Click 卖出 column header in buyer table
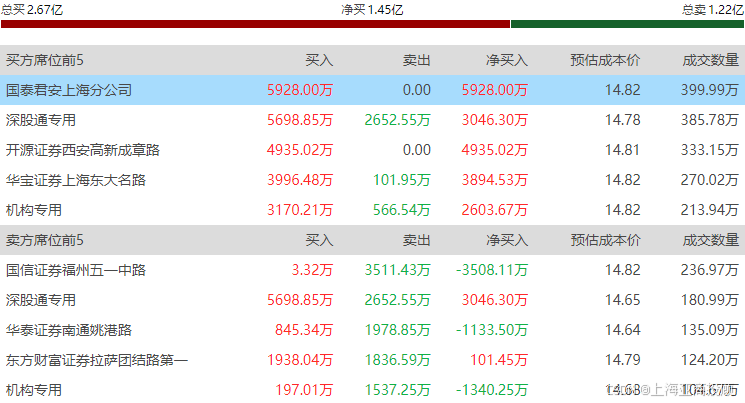This screenshot has width=745, height=403. (x=417, y=60)
